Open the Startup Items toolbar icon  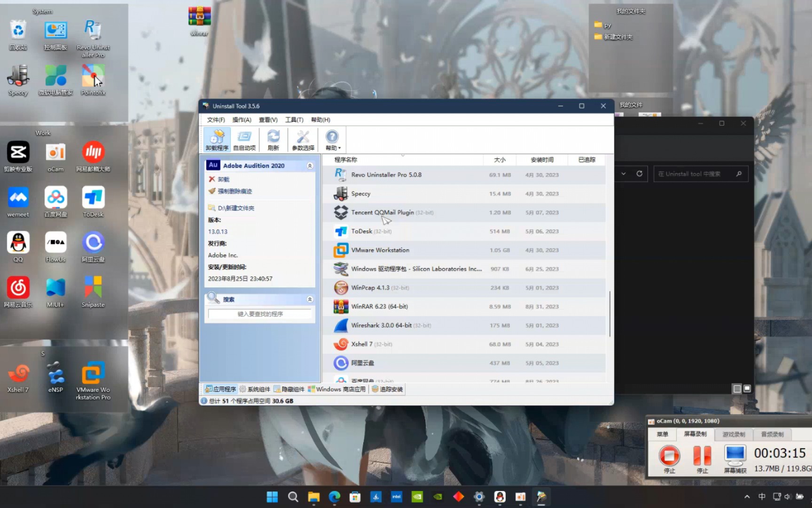click(x=244, y=140)
